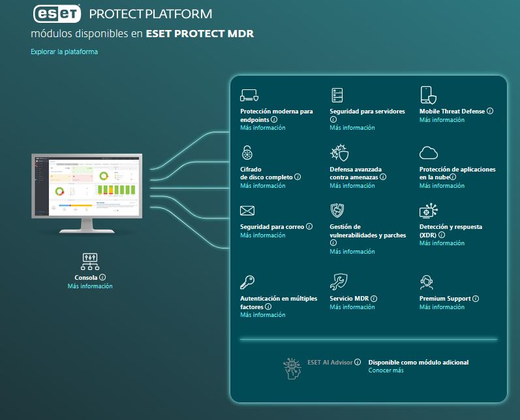
Task: Open 'Más información' under Seguridad para servidores
Action: [x=352, y=128]
